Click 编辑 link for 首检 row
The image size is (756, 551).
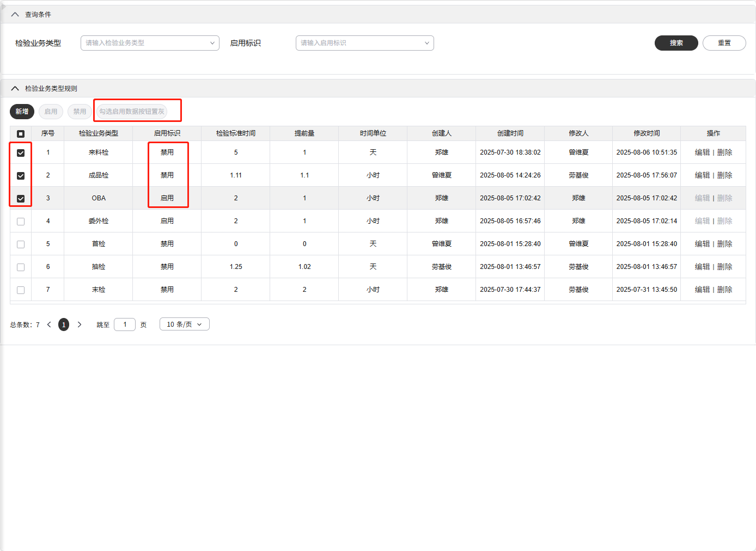point(702,244)
